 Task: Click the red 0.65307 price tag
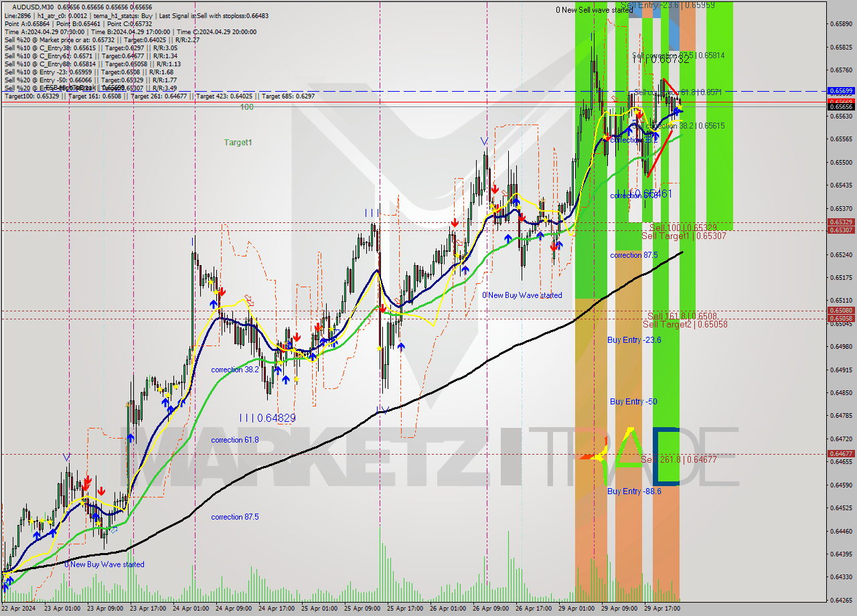841,230
